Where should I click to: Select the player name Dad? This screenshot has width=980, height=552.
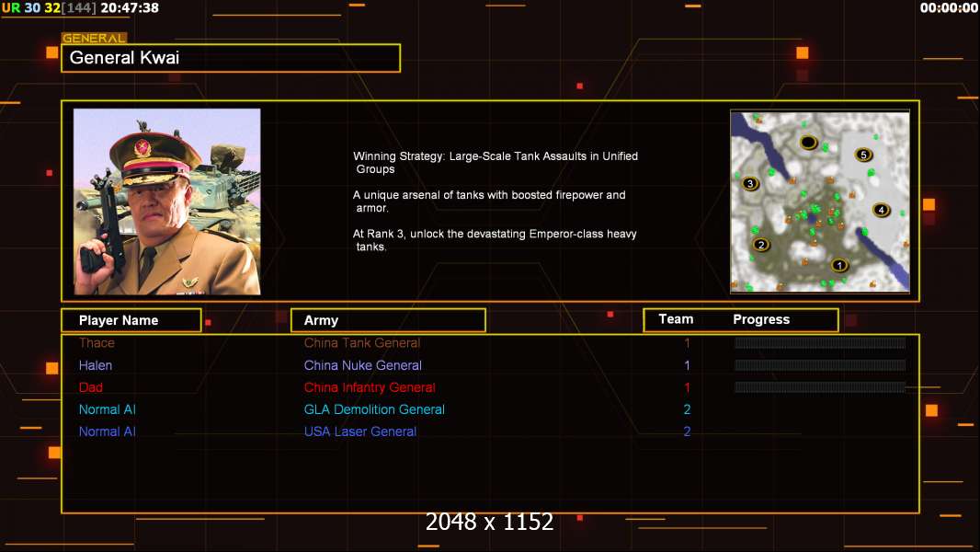coord(91,387)
